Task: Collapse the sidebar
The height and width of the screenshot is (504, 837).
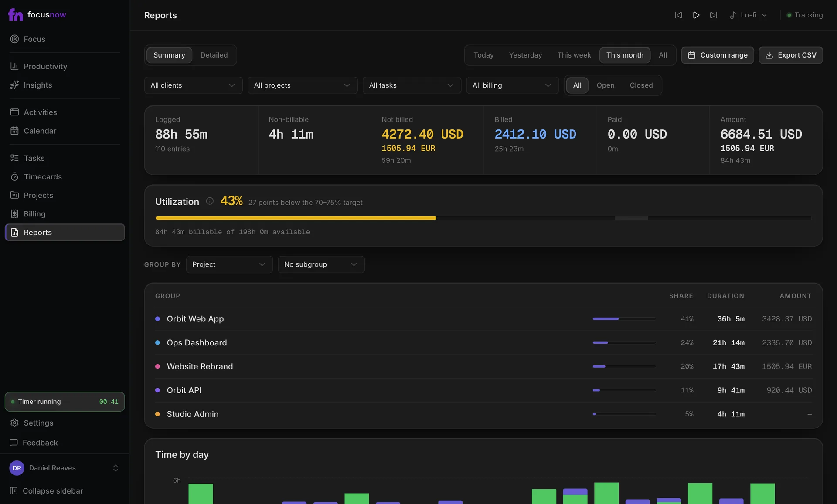Action: coord(65,490)
